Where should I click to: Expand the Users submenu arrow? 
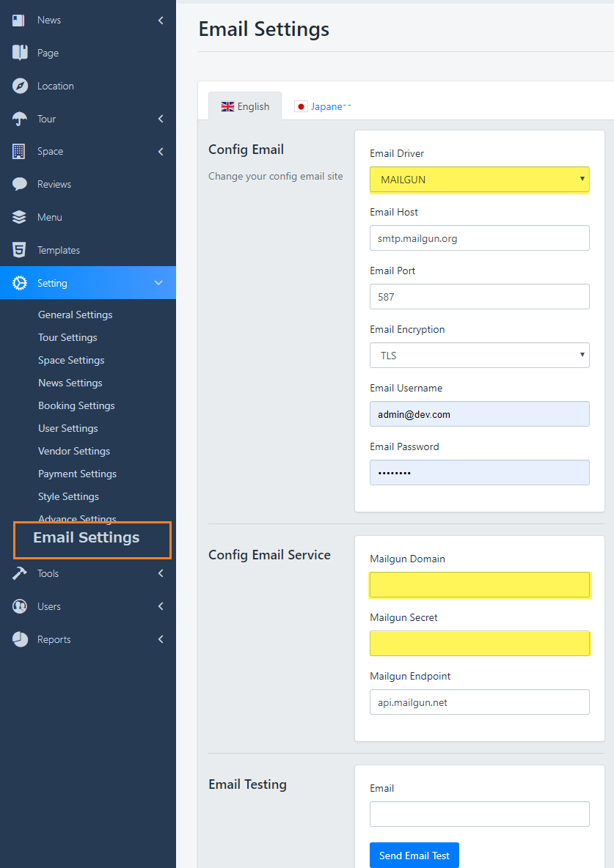[x=161, y=606]
